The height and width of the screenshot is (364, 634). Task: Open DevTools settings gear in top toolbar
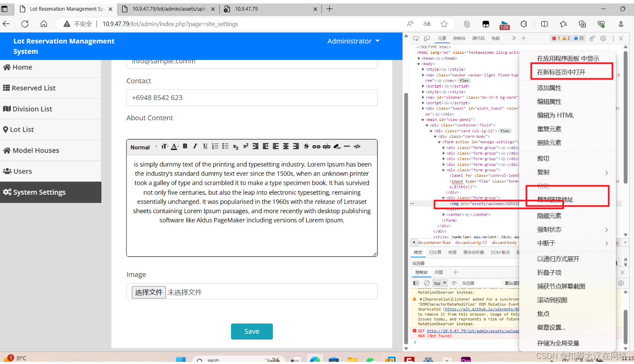tap(603, 38)
